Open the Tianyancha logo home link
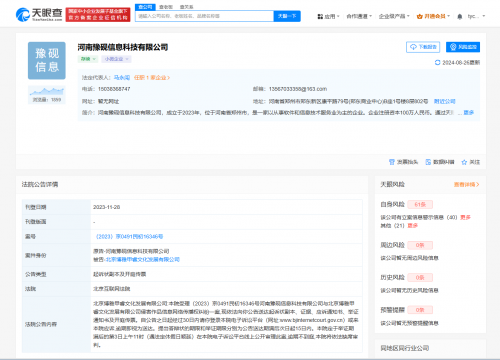500x360 pixels. pyautogui.click(x=39, y=14)
